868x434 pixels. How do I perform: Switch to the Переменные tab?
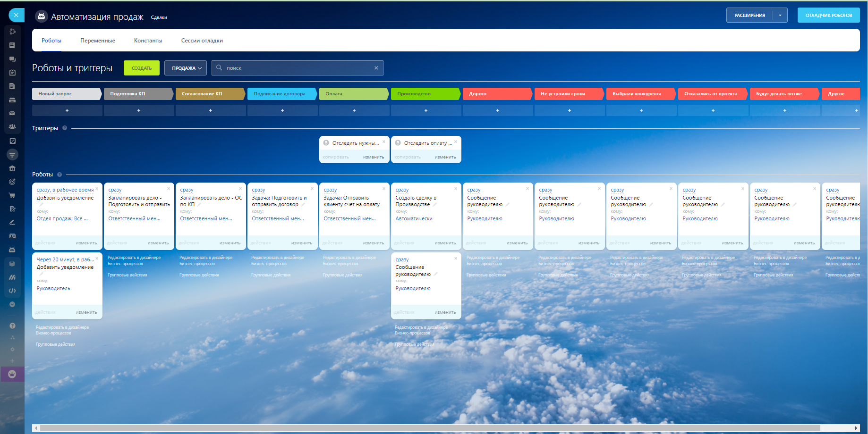(x=98, y=41)
